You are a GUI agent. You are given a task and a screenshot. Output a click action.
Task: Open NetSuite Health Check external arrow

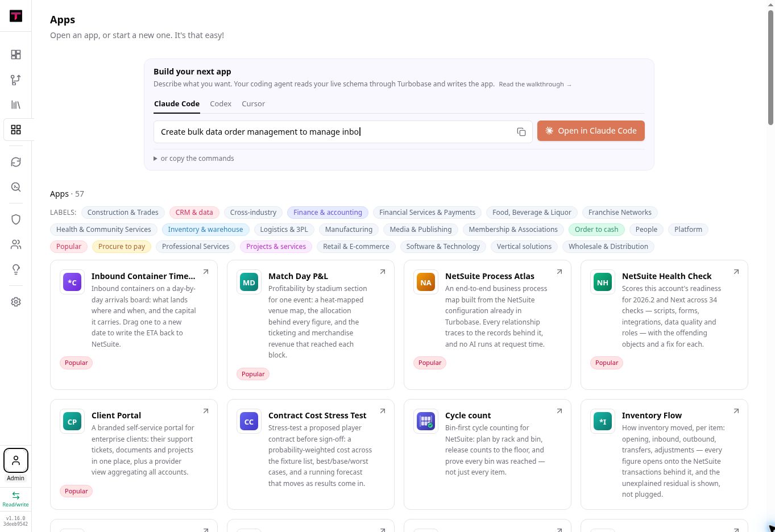click(736, 272)
